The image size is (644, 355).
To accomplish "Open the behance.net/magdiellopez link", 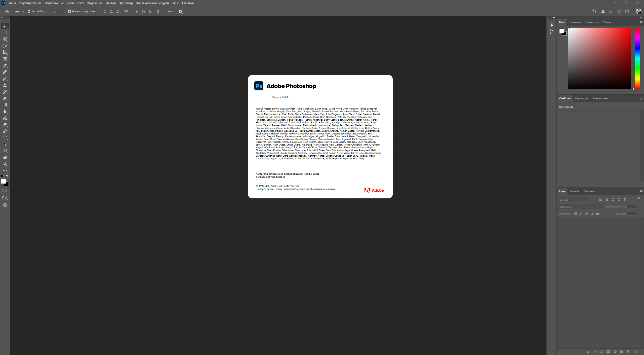I will click(x=270, y=177).
